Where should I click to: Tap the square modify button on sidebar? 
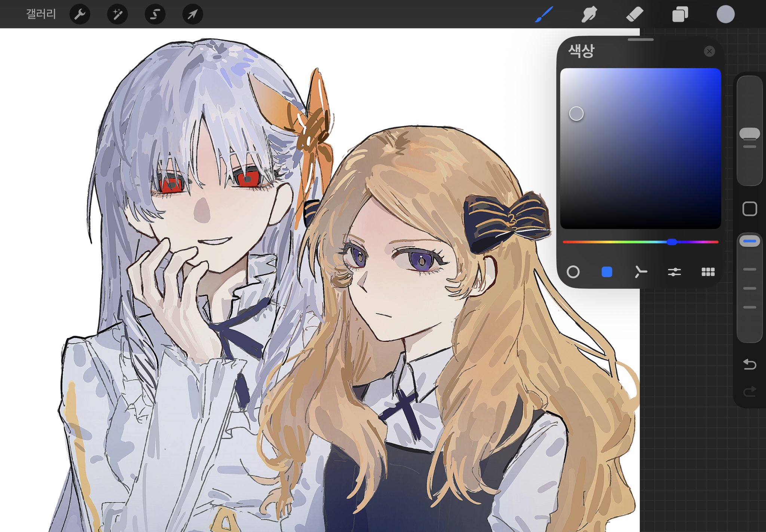[x=750, y=209]
